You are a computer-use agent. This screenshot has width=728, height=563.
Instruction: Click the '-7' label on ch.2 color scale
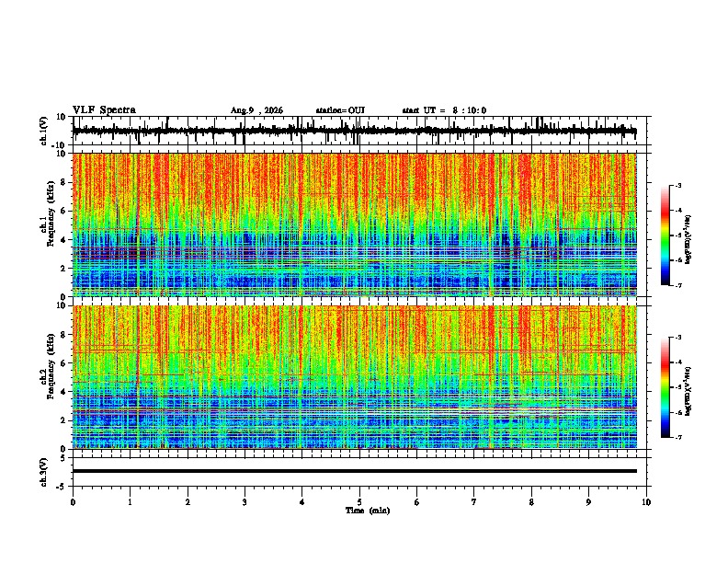(x=677, y=438)
